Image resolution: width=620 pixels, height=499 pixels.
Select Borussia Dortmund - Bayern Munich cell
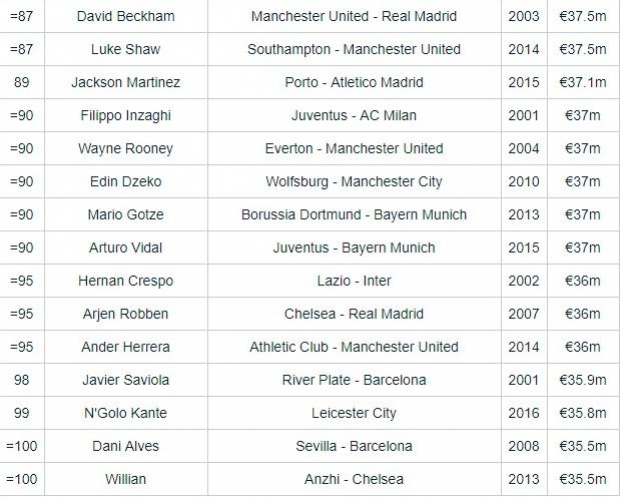[353, 214]
